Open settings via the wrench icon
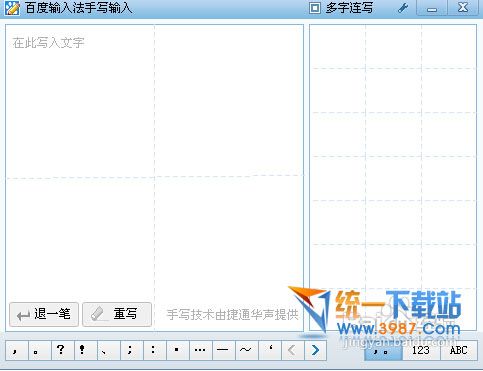Viewport: 483px width, 371px height. pyautogui.click(x=403, y=8)
